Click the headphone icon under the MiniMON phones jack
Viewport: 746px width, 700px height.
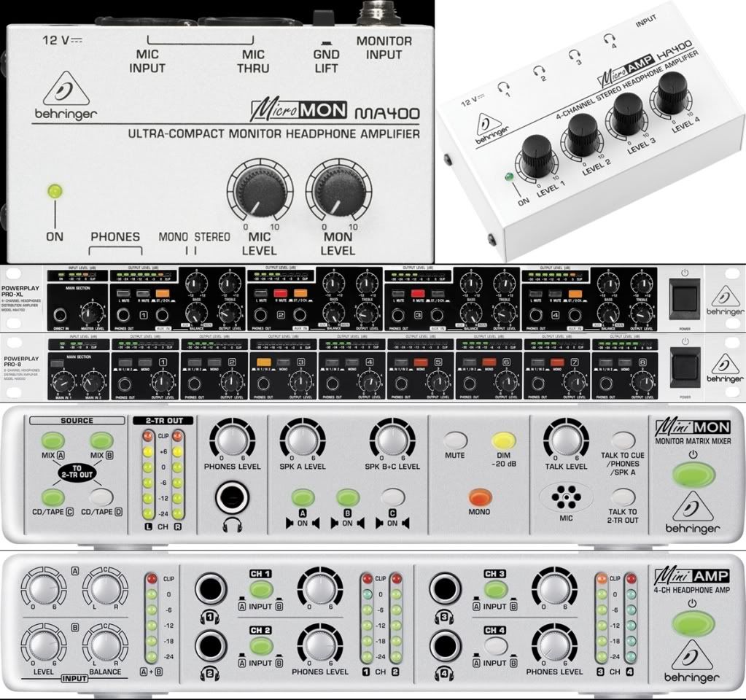tap(232, 524)
